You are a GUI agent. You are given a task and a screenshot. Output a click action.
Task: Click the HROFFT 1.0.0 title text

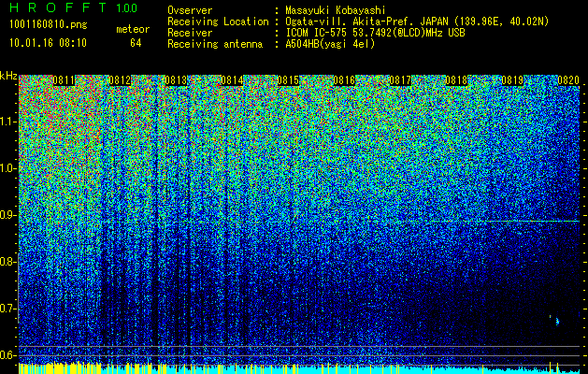(x=74, y=7)
